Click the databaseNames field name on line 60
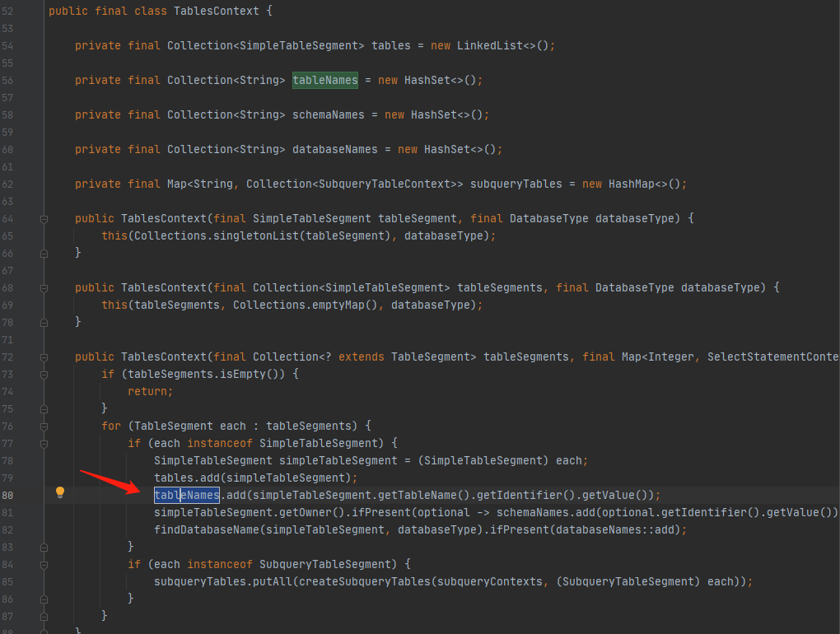Screen dimensions: 840x634 [335, 149]
